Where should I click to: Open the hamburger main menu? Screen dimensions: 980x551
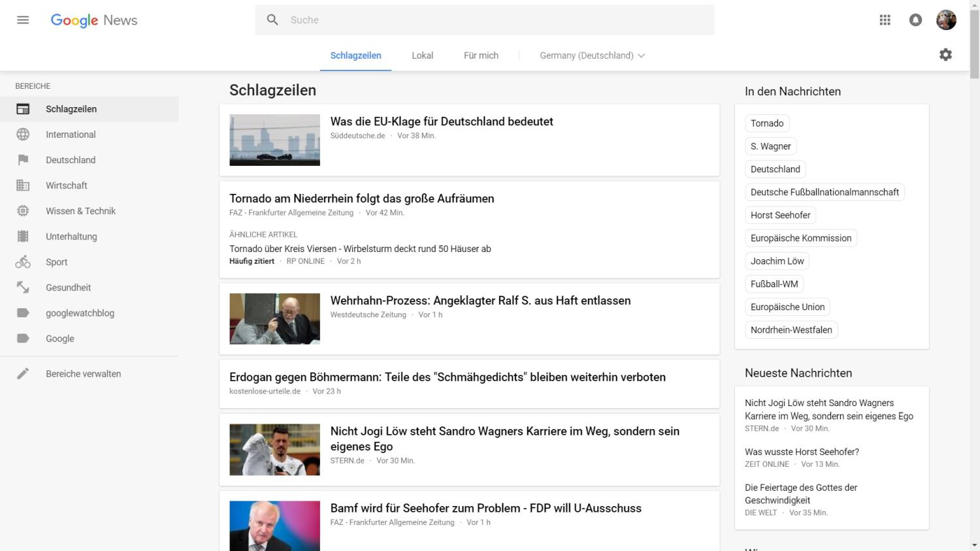(x=23, y=20)
